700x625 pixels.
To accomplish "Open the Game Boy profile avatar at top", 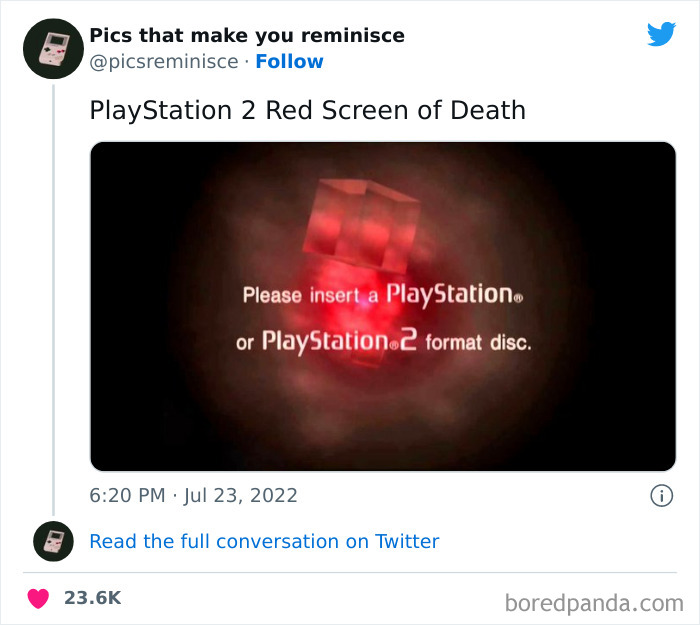I will click(x=52, y=48).
